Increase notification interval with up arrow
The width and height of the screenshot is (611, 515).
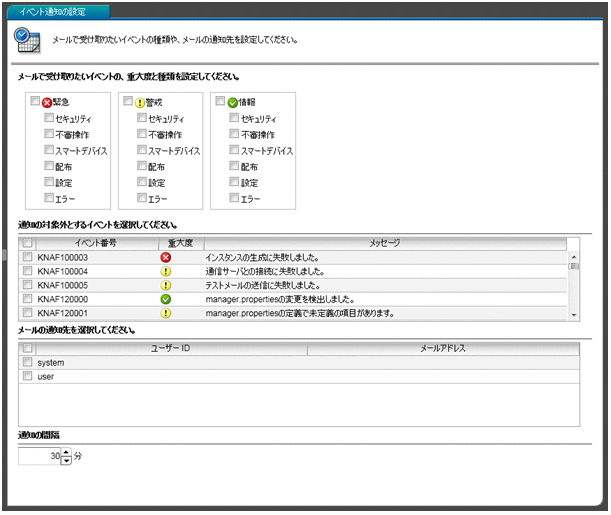67,453
